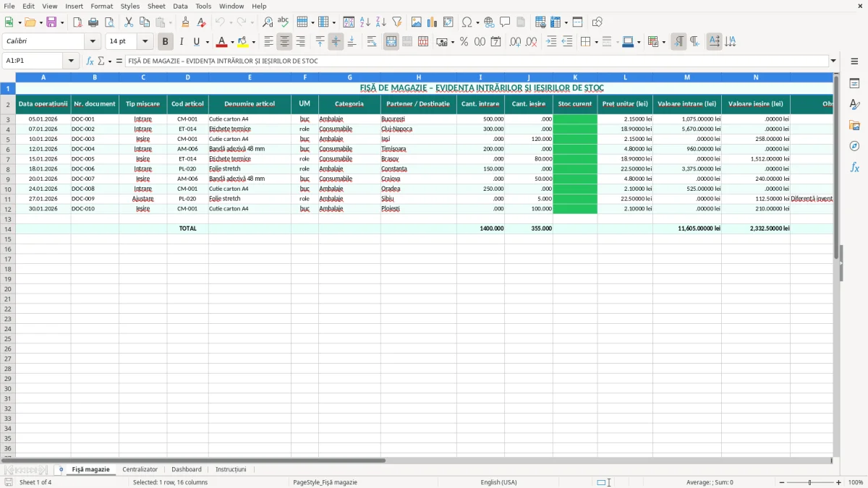Open the Sheet menu
Screen dimensions: 868x488
[x=156, y=6]
